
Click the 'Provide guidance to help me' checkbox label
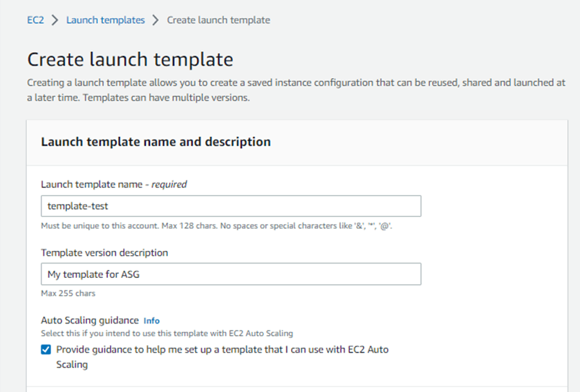click(223, 357)
